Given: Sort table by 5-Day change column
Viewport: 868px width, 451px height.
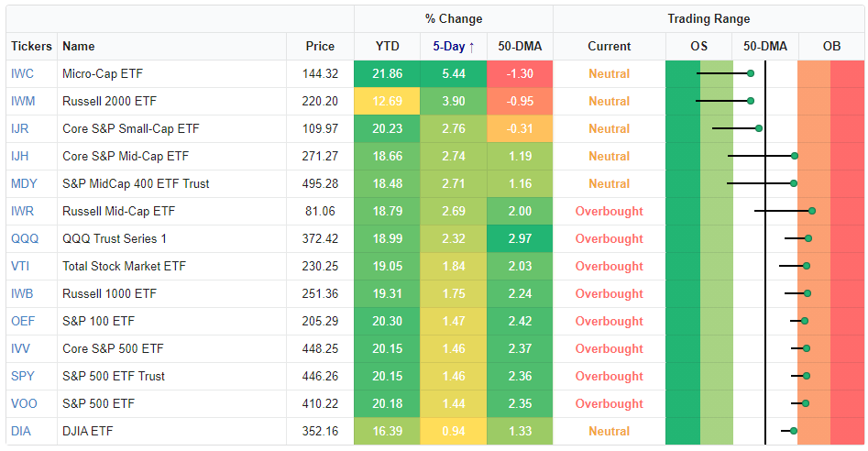Looking at the screenshot, I should [x=453, y=46].
